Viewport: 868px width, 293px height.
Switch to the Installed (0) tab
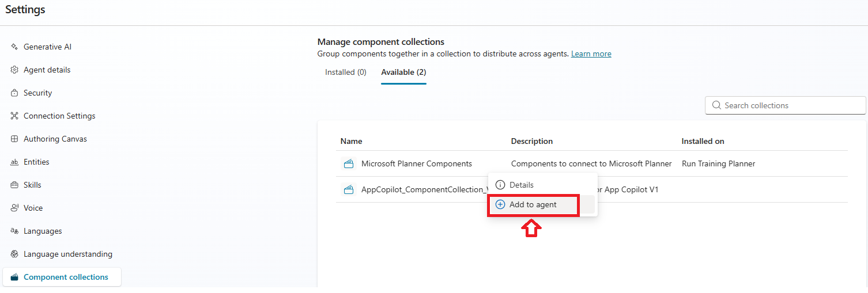pyautogui.click(x=345, y=73)
